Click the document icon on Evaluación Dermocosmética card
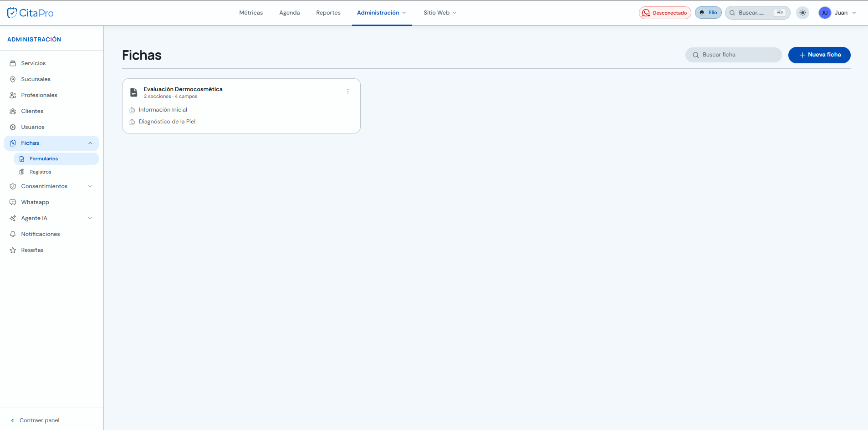Image resolution: width=868 pixels, height=430 pixels. tap(134, 92)
